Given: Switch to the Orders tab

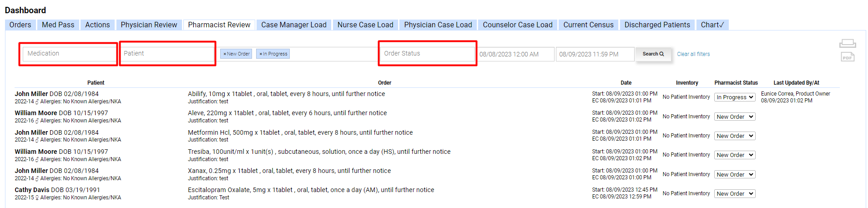Looking at the screenshot, I should coord(20,25).
